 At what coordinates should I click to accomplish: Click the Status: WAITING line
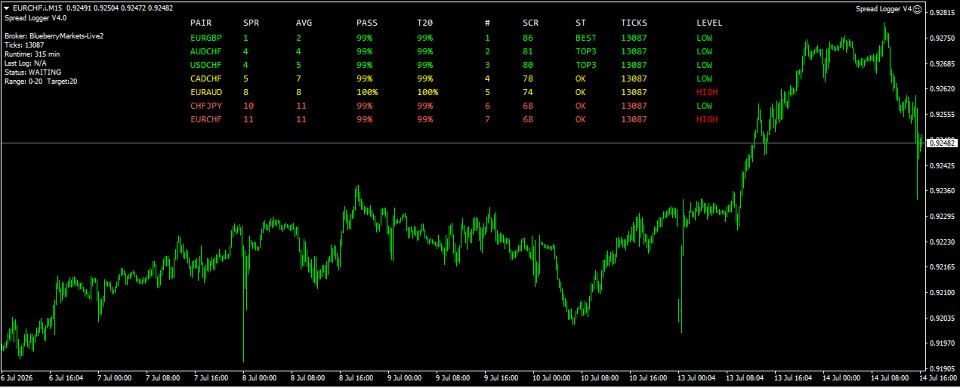(32, 72)
